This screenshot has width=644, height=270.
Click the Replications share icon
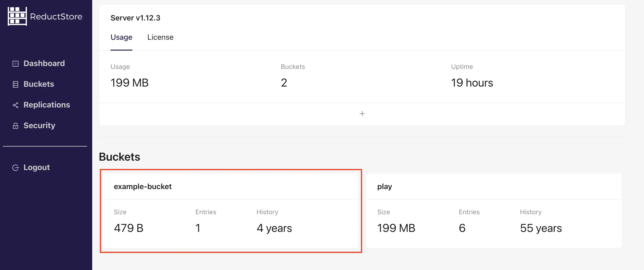(16, 105)
